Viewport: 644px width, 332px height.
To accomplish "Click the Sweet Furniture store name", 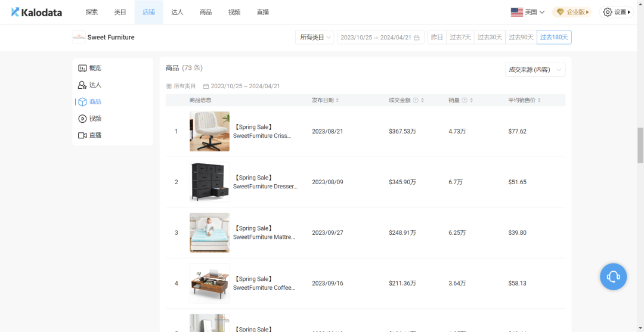I will click(x=111, y=38).
